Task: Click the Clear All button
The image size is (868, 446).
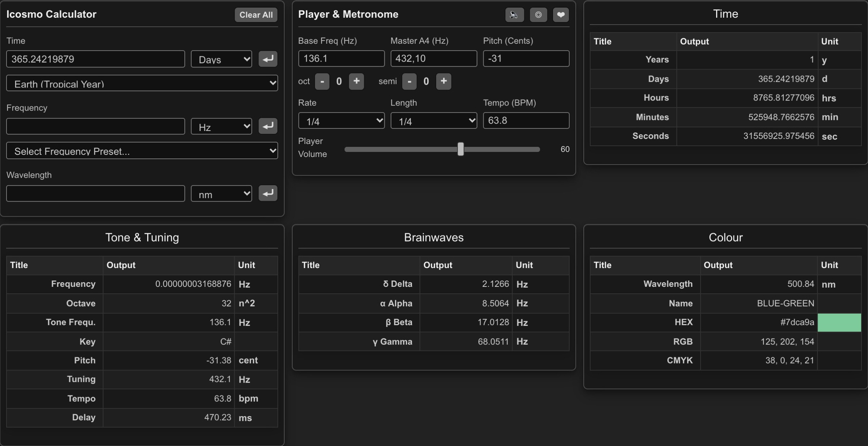Action: (x=256, y=15)
